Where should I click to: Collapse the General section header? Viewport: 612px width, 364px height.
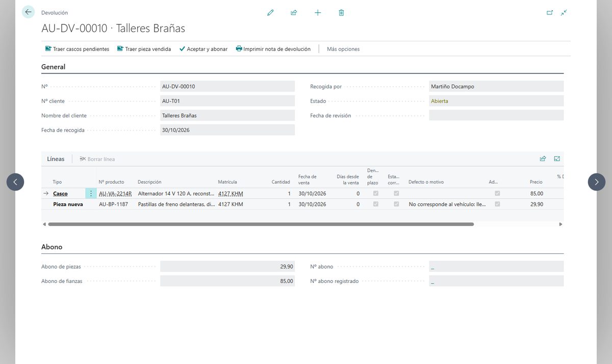tap(53, 67)
